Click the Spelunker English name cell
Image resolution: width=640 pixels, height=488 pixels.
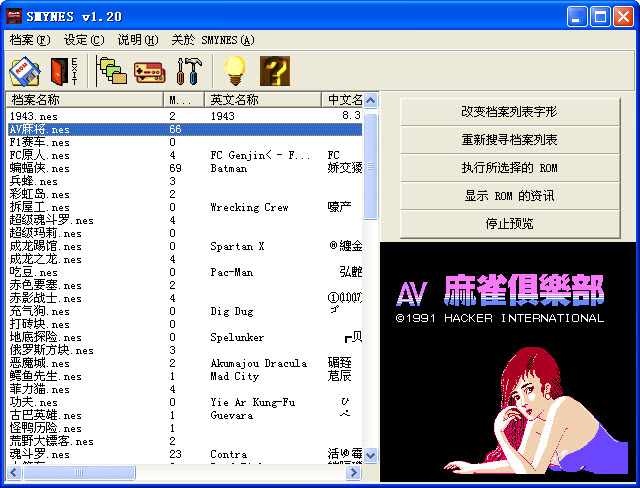point(237,337)
